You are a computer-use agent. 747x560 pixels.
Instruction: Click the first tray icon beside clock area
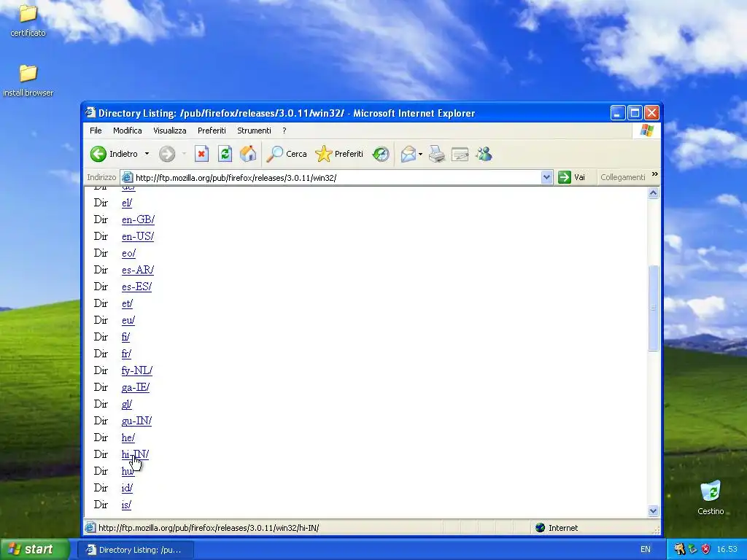[x=679, y=550]
